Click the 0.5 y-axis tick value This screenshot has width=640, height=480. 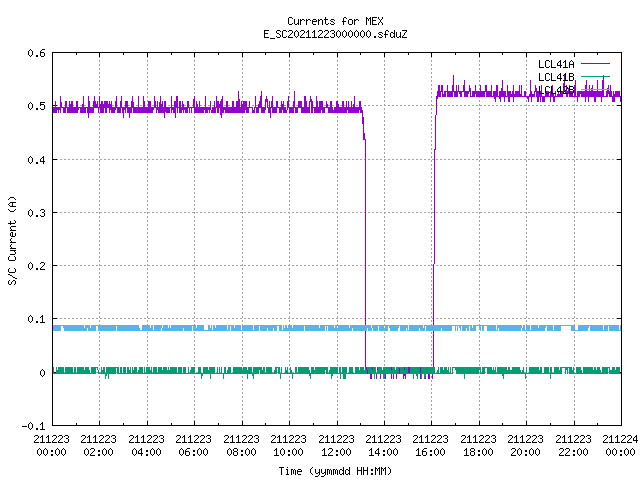(36, 106)
